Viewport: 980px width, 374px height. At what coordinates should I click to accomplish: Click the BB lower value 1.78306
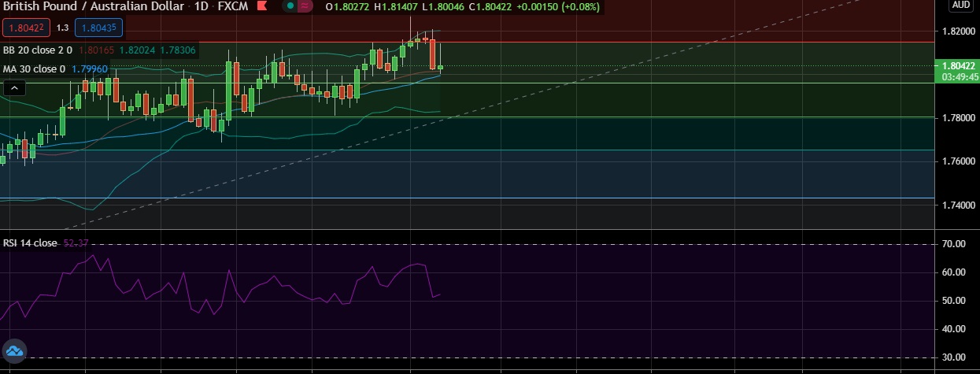[x=178, y=50]
